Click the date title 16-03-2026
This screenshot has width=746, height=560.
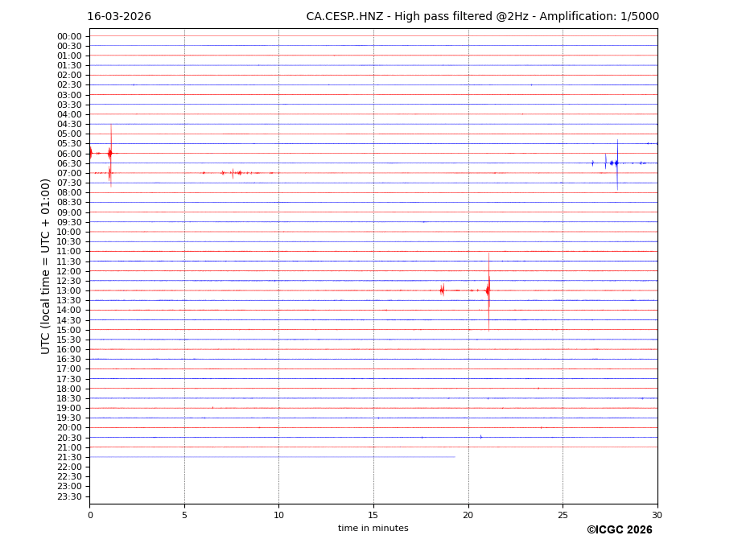click(119, 17)
